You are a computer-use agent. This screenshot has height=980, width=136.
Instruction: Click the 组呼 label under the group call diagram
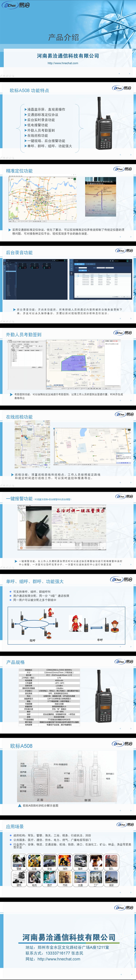click(33, 641)
